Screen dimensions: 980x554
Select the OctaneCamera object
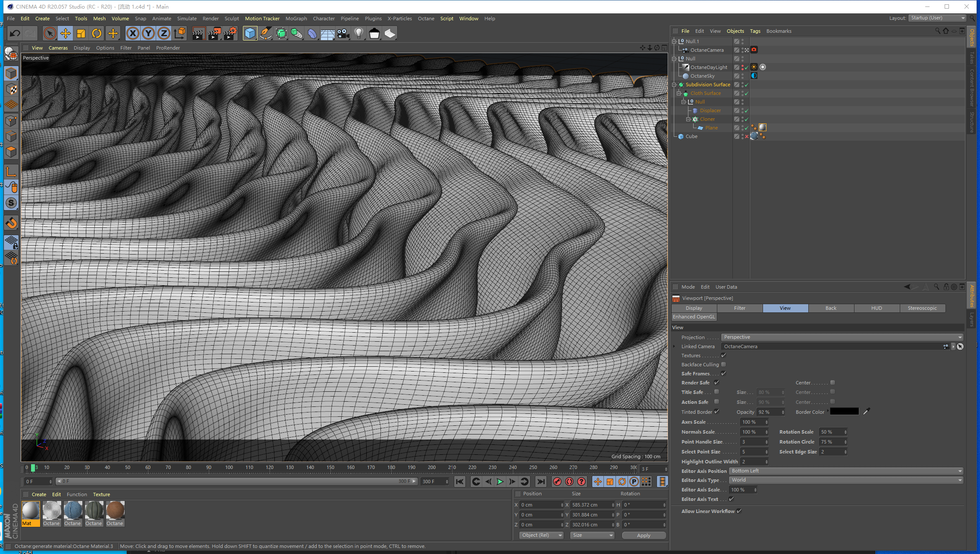[x=707, y=50]
